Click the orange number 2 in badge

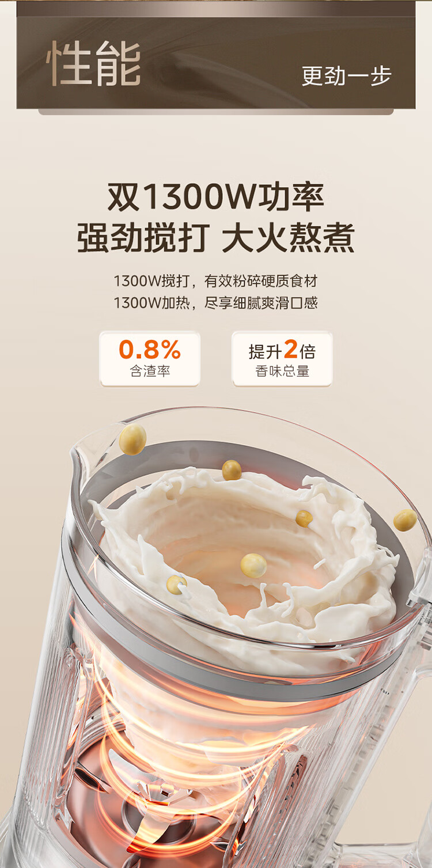tap(291, 350)
